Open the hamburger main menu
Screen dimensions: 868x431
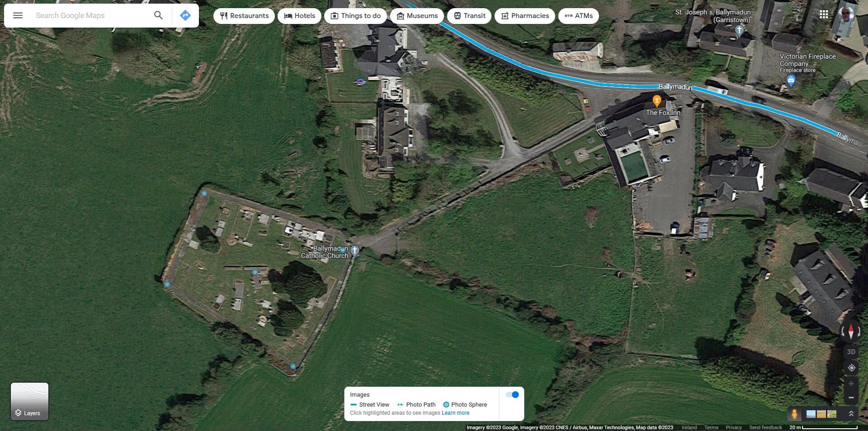click(18, 15)
